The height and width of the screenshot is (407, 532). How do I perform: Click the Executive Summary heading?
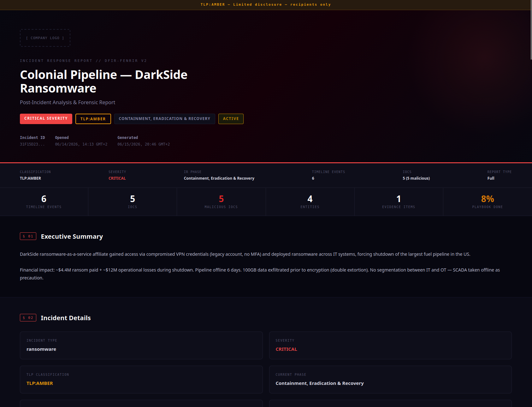(x=72, y=236)
